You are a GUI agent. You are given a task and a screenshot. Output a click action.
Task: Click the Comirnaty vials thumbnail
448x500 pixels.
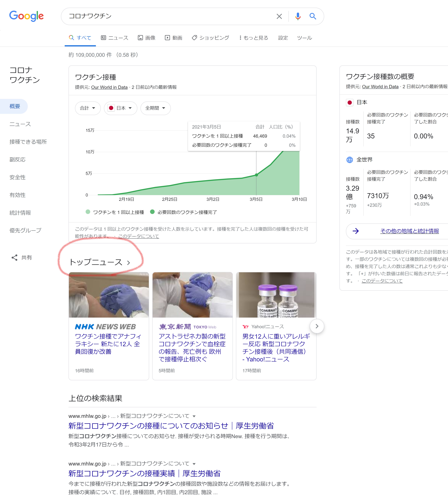coord(276,295)
